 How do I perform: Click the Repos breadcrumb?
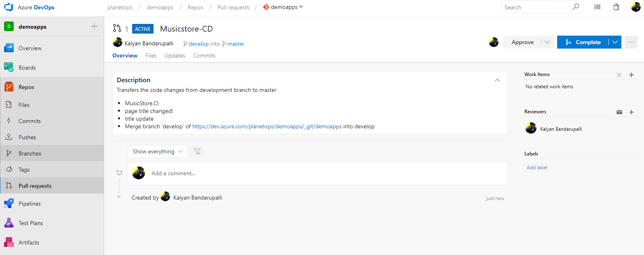click(x=195, y=7)
